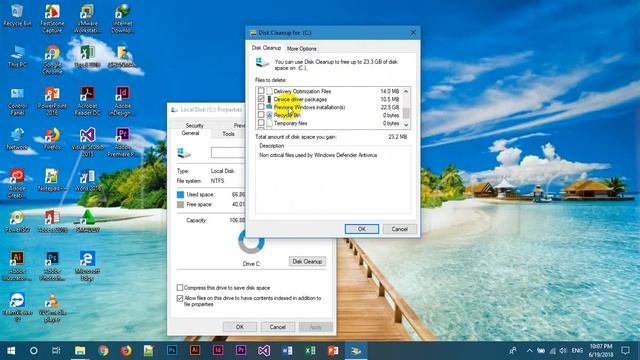Select Adobe Illustrator desktop shortcut
640x360 pixels.
17,266
